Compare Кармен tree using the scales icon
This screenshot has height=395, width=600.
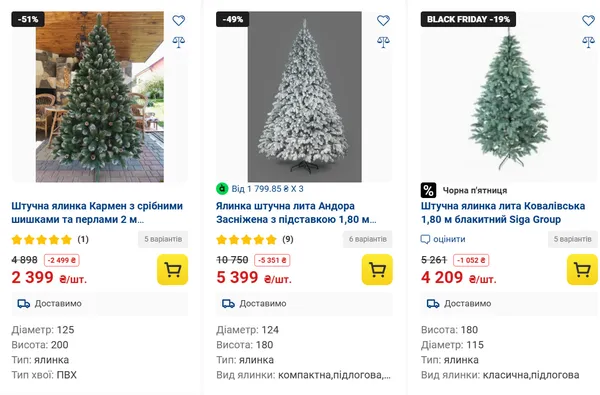point(178,42)
